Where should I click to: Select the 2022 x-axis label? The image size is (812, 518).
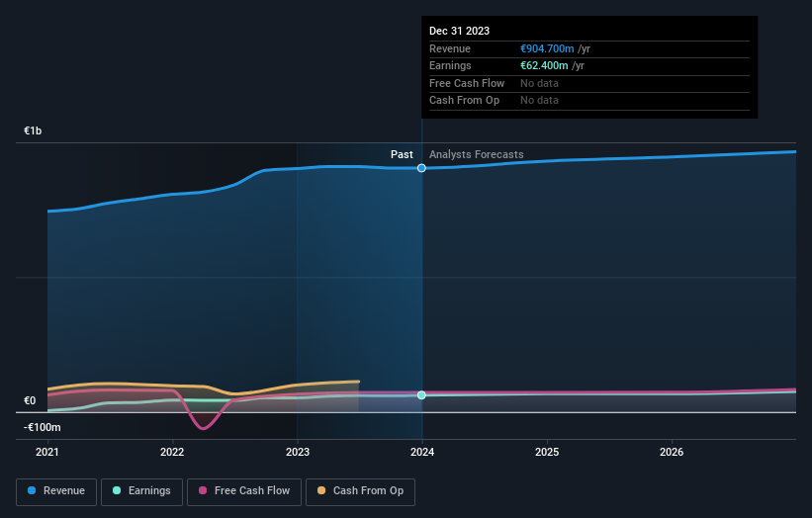pos(172,453)
